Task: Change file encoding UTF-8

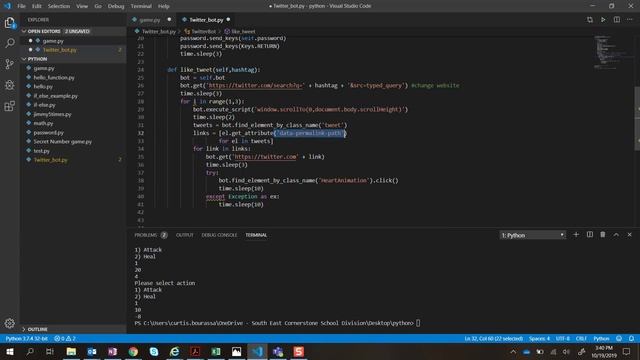Action: pos(562,338)
